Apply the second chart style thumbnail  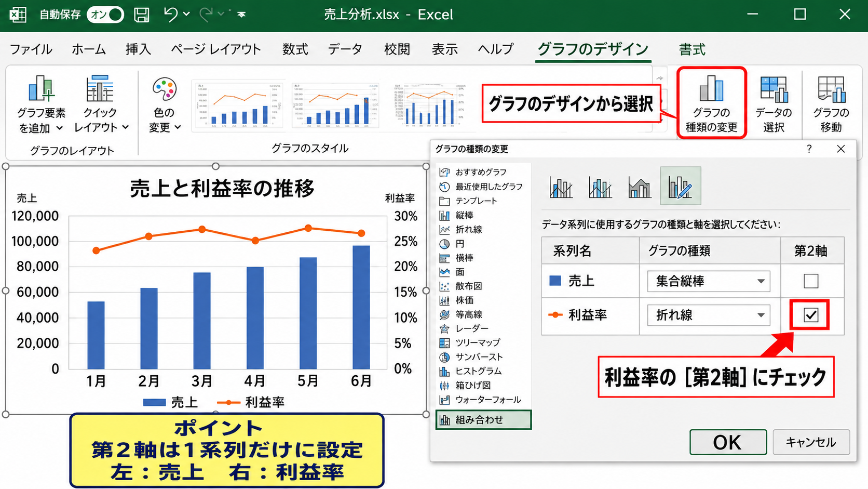pyautogui.click(x=335, y=104)
